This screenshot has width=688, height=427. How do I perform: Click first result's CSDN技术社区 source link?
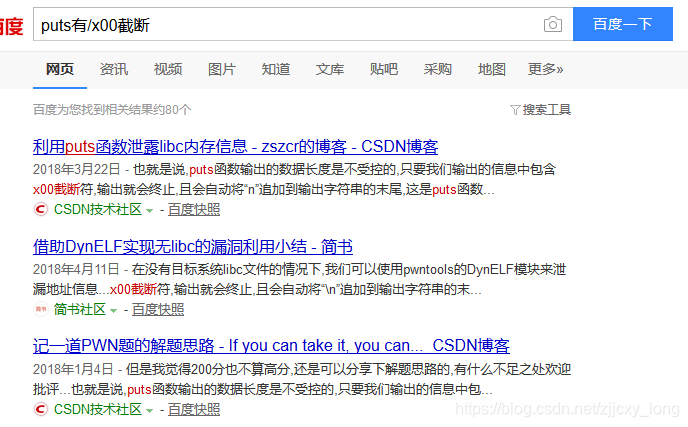(x=97, y=209)
